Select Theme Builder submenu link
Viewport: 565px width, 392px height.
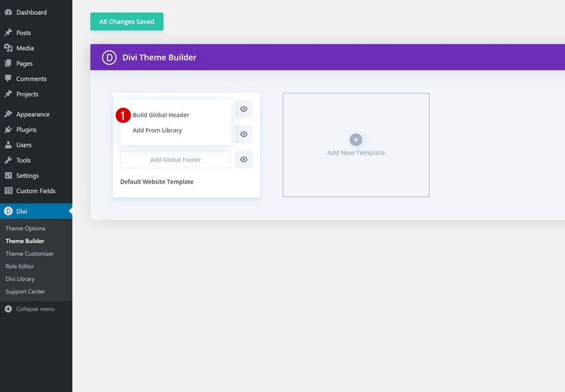[25, 241]
